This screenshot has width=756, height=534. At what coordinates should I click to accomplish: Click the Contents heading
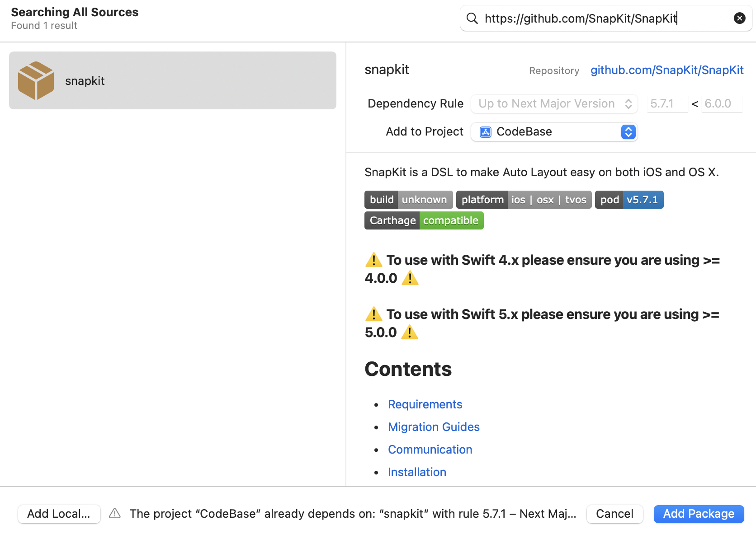click(408, 369)
